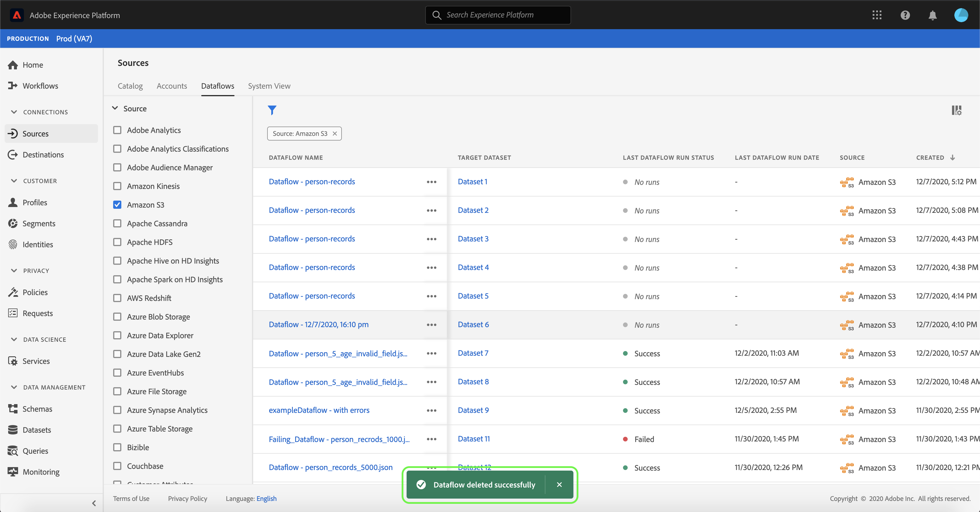This screenshot has width=980, height=512.
Task: Open notifications bell icon
Action: pos(932,15)
